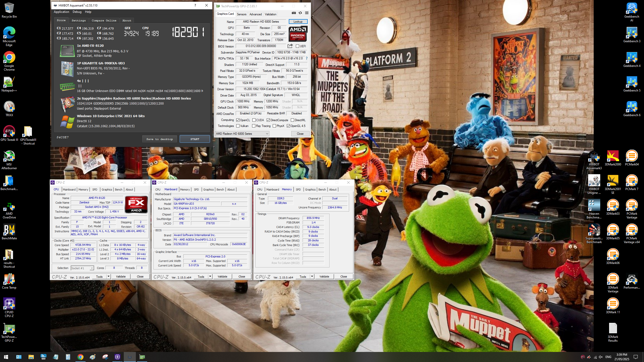Screen dimensions: 644x362
Task: Open Google Chrome desktop icon
Action: tap(9, 61)
